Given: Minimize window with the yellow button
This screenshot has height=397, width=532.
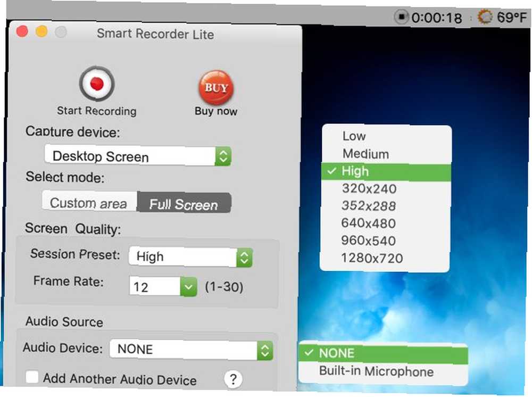Looking at the screenshot, I should click(41, 31).
